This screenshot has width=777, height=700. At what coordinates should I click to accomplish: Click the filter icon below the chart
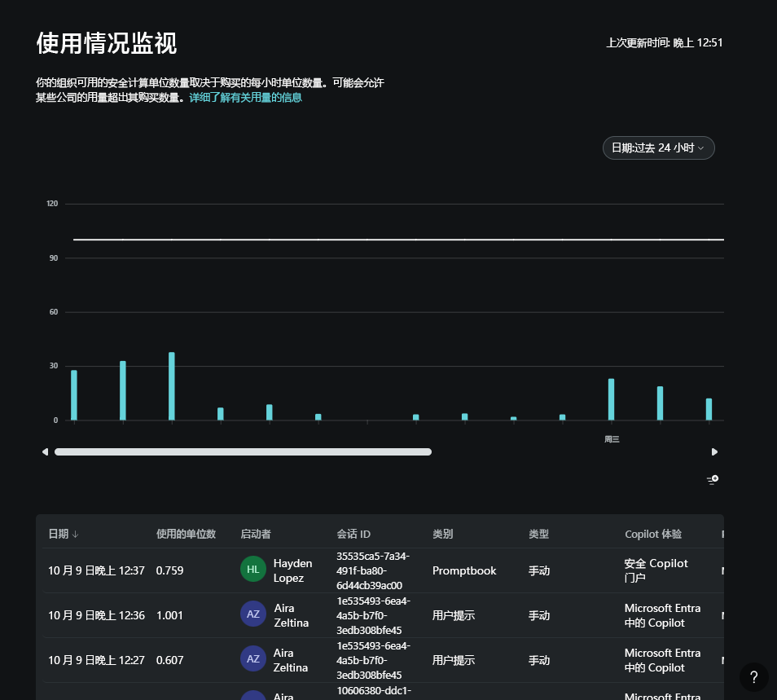(x=713, y=479)
